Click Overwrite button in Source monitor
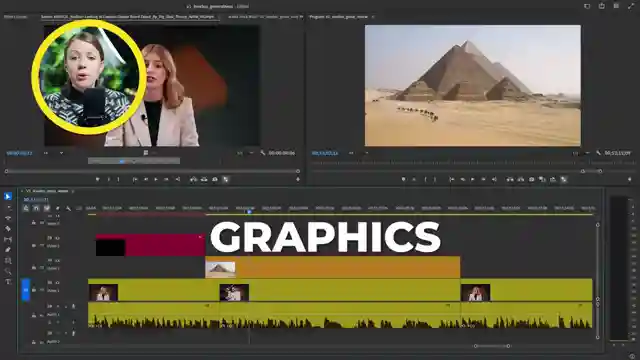The height and width of the screenshot is (360, 640). [x=204, y=179]
